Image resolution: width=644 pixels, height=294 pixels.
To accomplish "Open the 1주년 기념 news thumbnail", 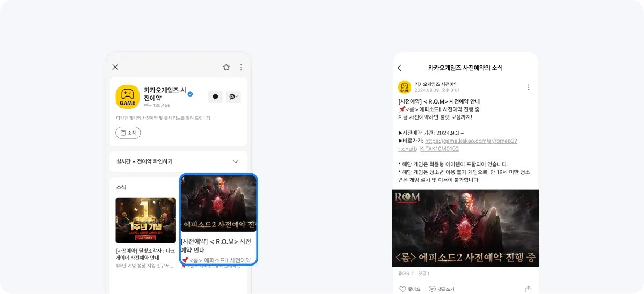I will pos(146,220).
